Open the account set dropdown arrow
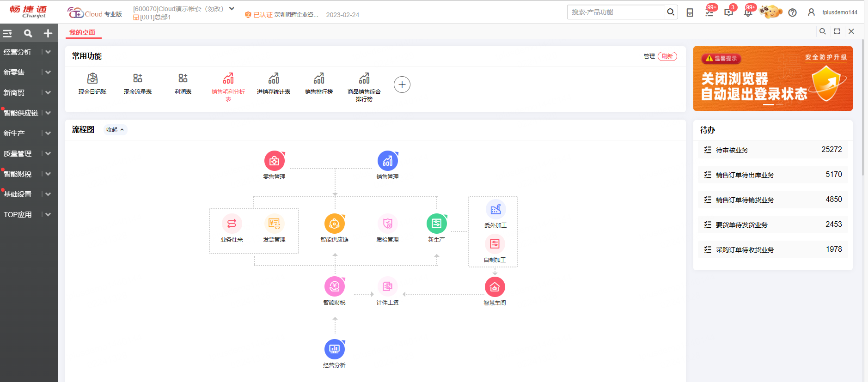868x382 pixels. 232,9
